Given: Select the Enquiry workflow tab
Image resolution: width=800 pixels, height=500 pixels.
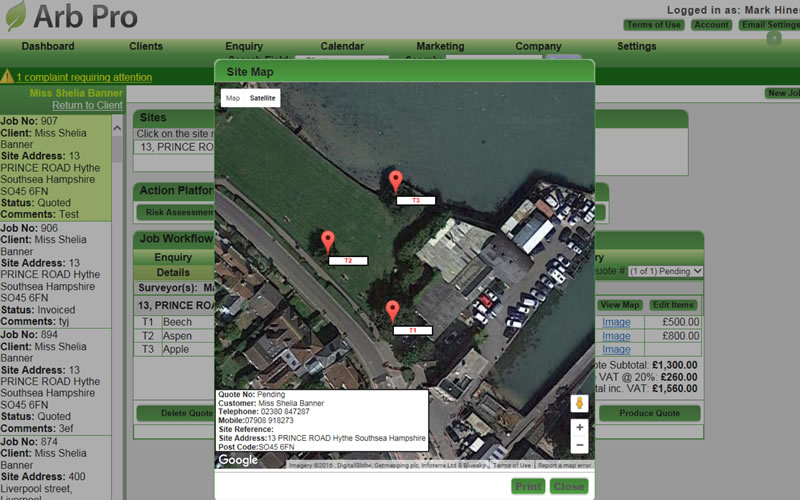Looking at the screenshot, I should click(x=173, y=257).
